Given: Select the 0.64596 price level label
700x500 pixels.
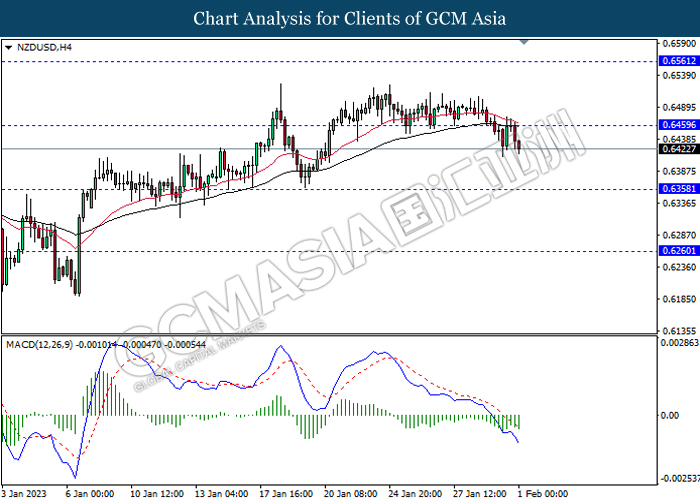Looking at the screenshot, I should click(x=679, y=125).
